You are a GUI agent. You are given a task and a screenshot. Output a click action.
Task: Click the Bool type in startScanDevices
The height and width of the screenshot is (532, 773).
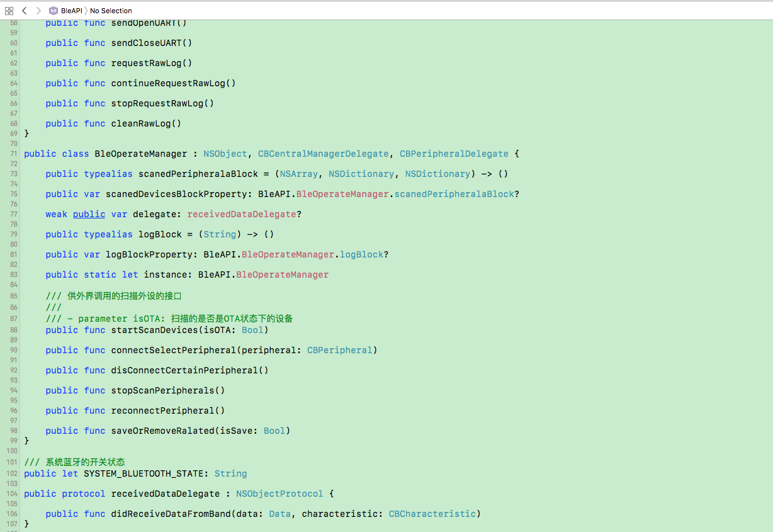(x=252, y=330)
